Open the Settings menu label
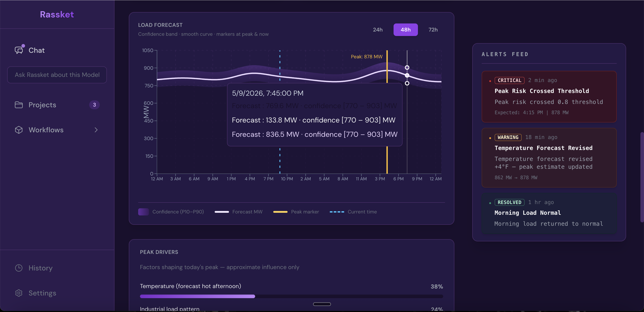Viewport: 644px width, 312px height. click(x=42, y=293)
